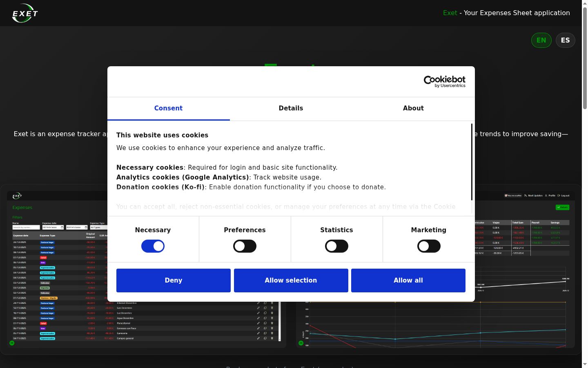Click the cookie dialog text scrollbar

click(472, 162)
